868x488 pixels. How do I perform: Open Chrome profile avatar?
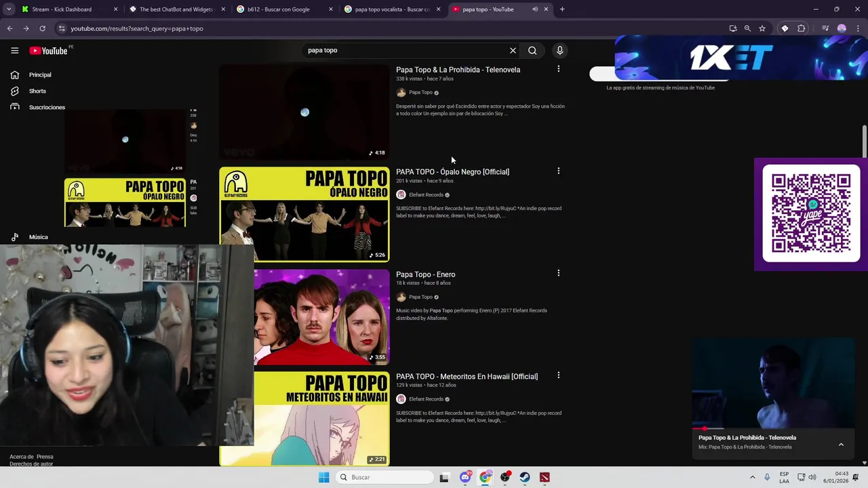(842, 28)
